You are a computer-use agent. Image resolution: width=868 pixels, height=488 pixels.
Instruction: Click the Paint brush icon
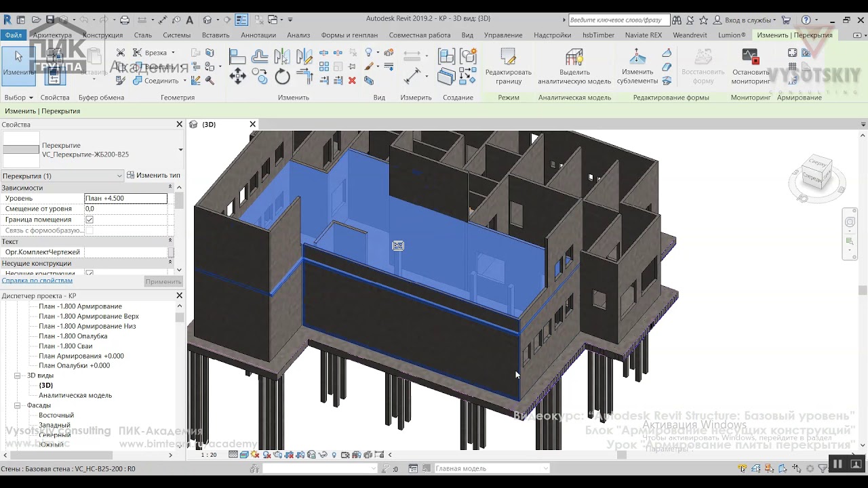pyautogui.click(x=369, y=66)
